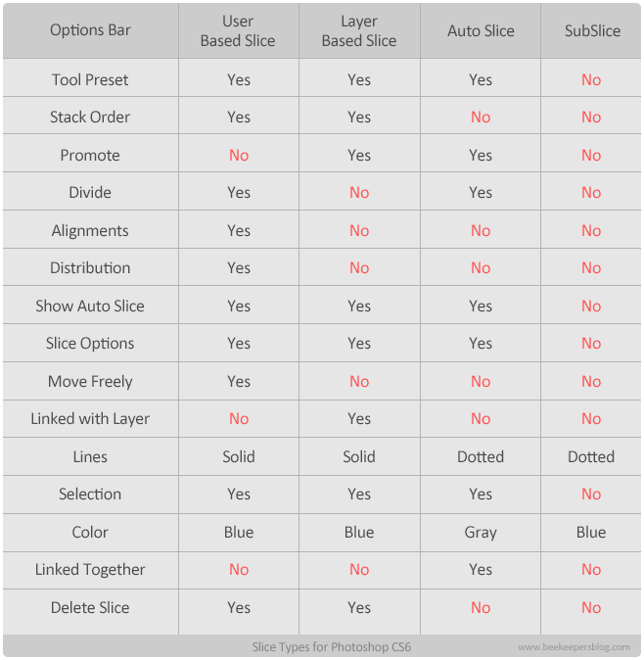Click the "Slice Options" row label
This screenshot has height=660, width=644.
[90, 344]
